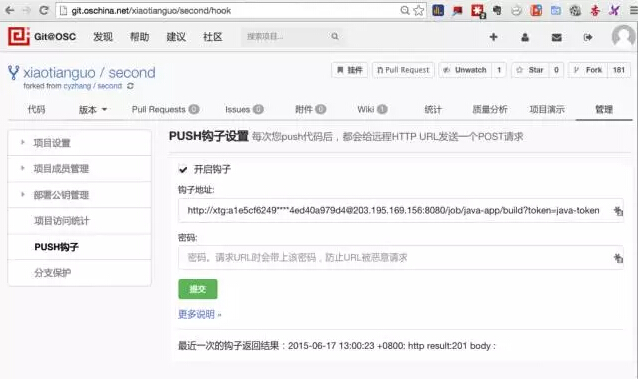638x383 pixels.
Task: Open the Wiki tab
Action: [x=372, y=109]
